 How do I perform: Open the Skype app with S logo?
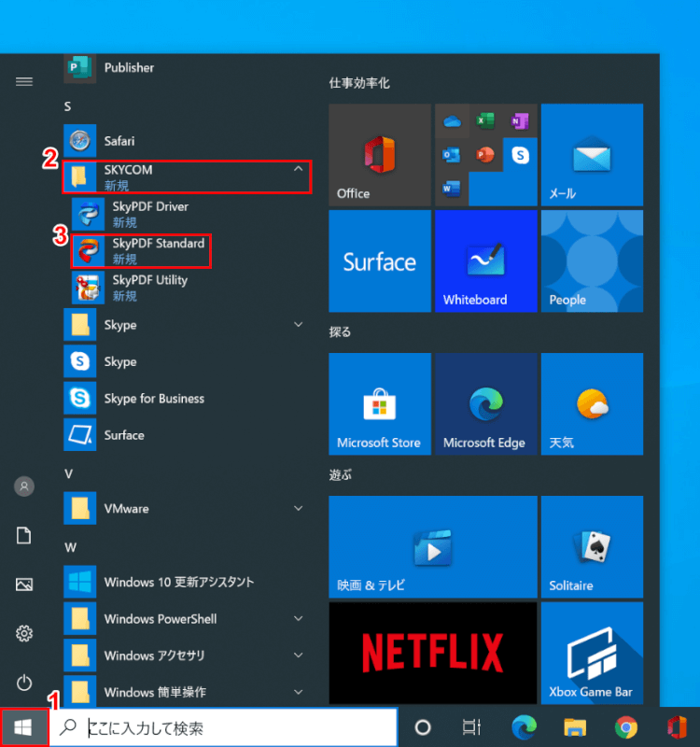(186, 361)
